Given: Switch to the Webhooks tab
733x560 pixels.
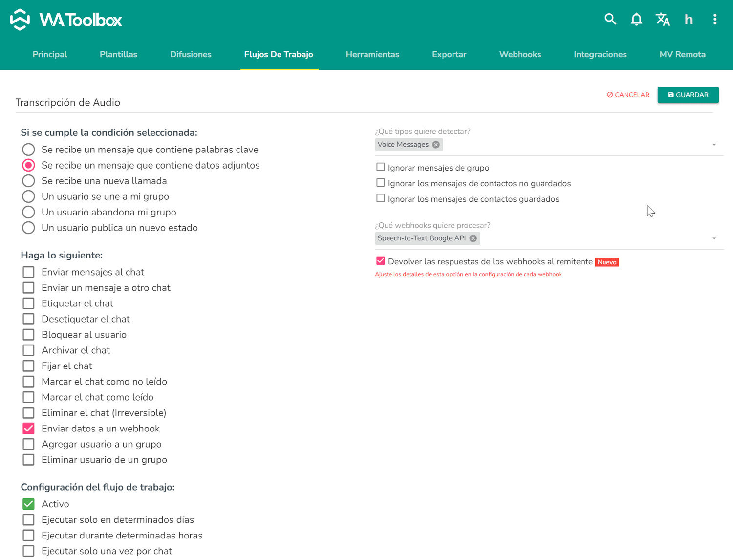Looking at the screenshot, I should (520, 54).
